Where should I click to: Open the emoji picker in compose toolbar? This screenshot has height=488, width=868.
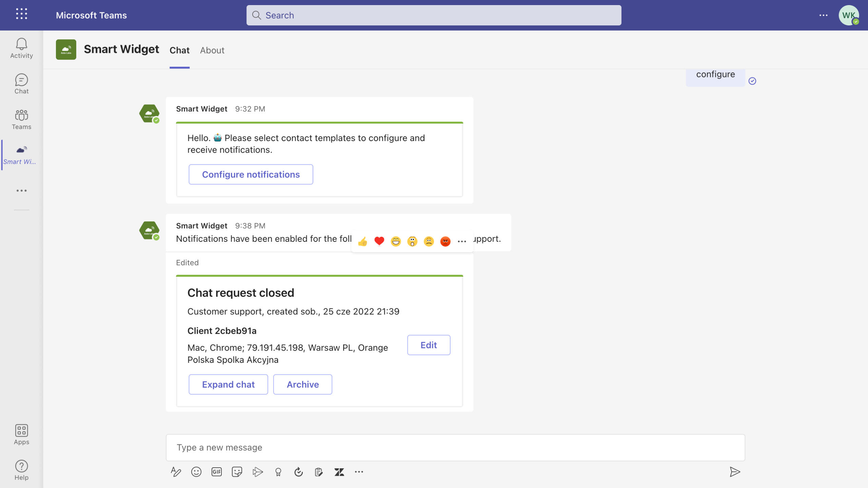[196, 472]
